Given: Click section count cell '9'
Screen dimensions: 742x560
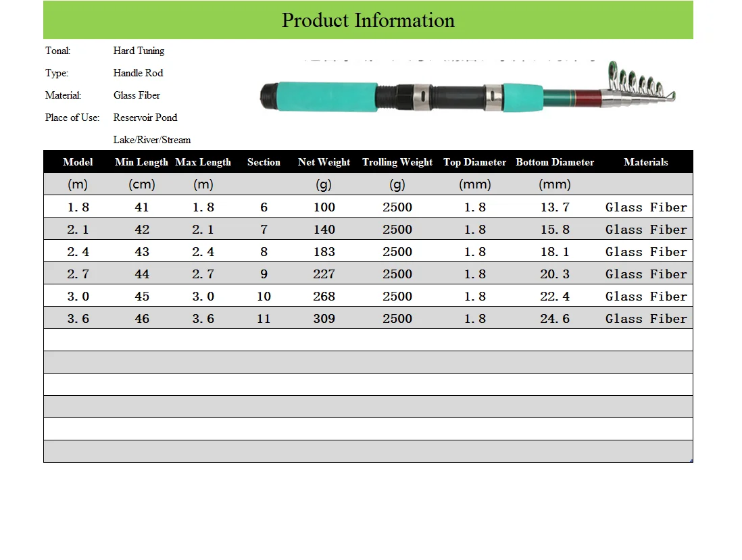Looking at the screenshot, I should 264,274.
